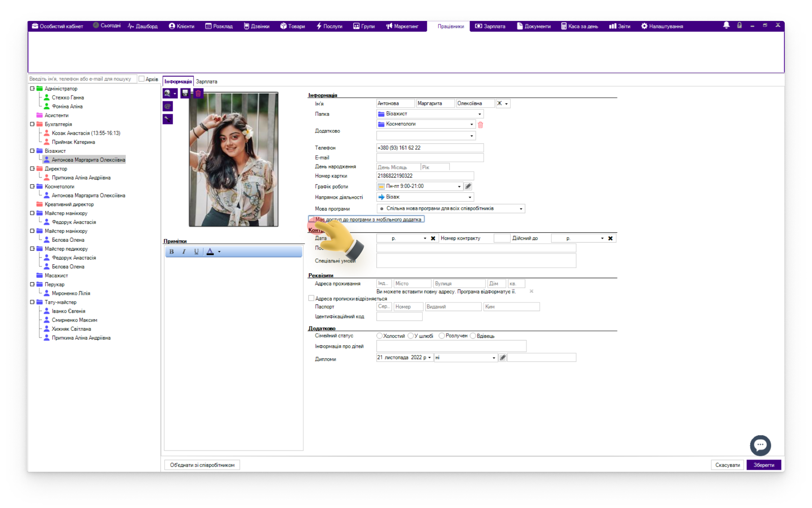Select Розлучен marital status
Screen dimensions: 812x508
442,336
